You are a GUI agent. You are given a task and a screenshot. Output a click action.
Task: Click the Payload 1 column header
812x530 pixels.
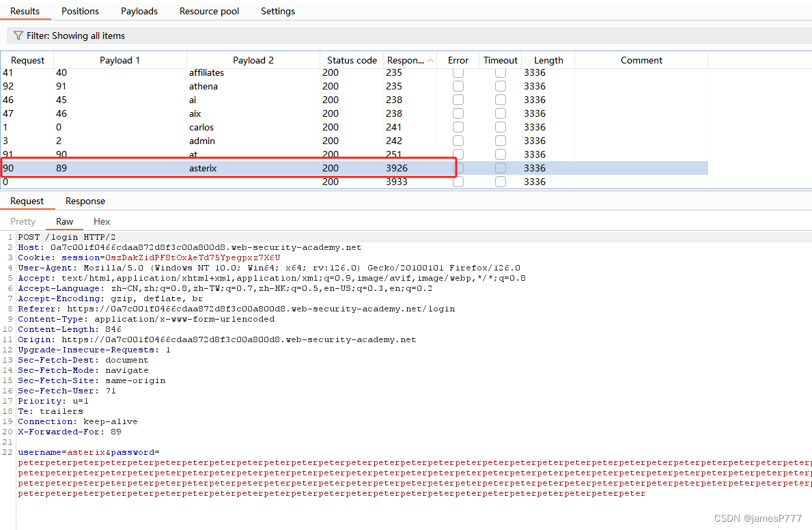[119, 60]
